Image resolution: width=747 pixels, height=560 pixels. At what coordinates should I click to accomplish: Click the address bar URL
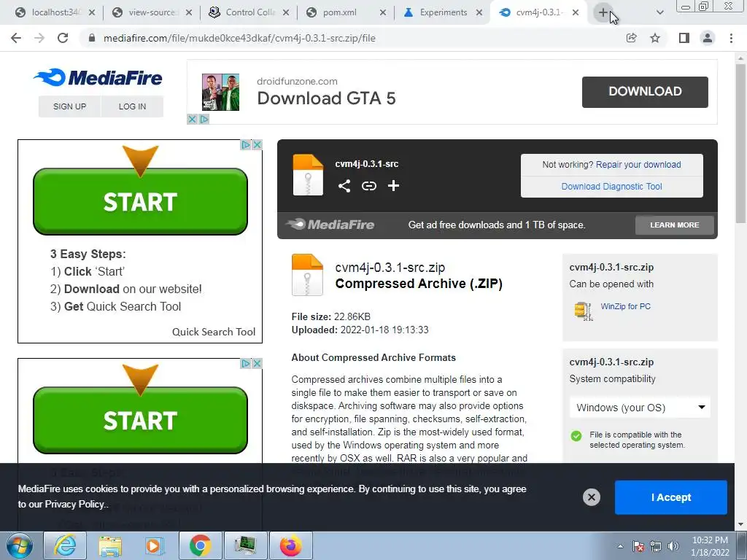pyautogui.click(x=239, y=38)
